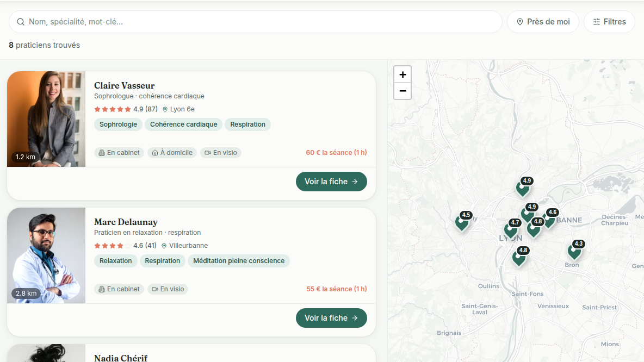Open Claire Vasseur's profile with Voir la fiche

point(331,182)
